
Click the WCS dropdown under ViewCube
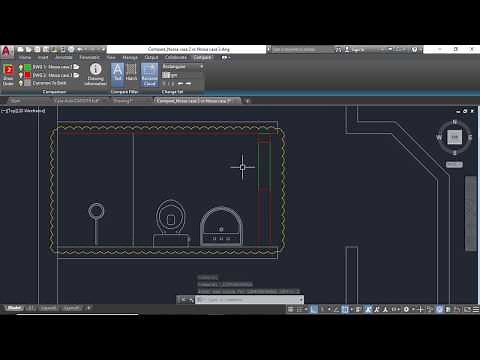(454, 164)
